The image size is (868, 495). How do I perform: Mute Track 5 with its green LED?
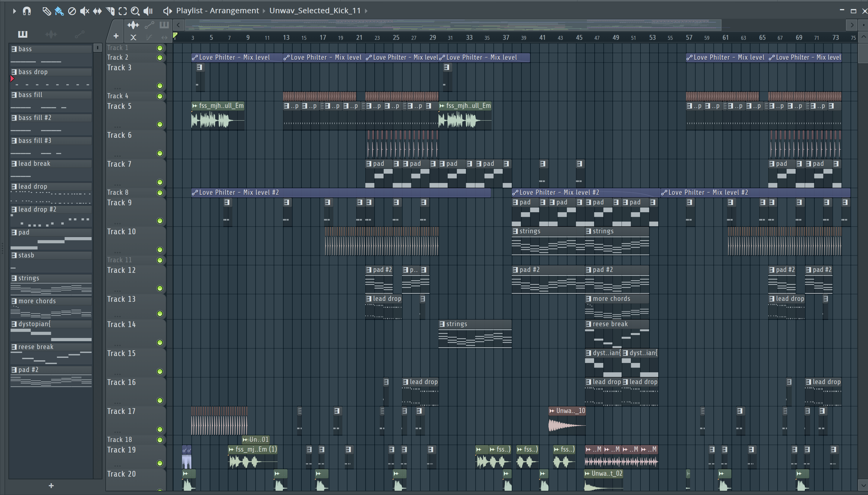click(x=160, y=125)
